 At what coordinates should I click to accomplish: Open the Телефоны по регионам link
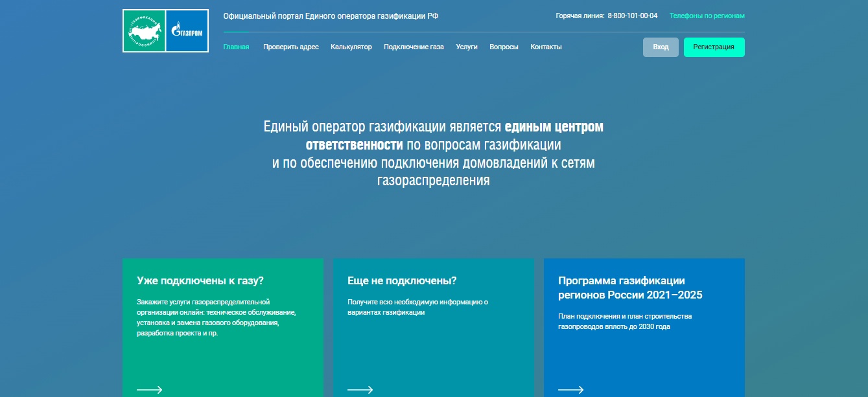(x=707, y=16)
